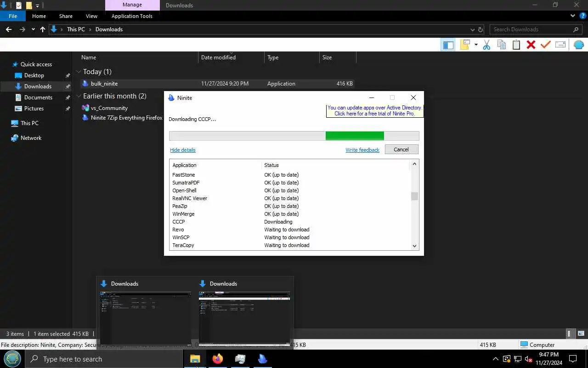Cancel the Ninite installation
The image size is (588, 368).
(x=401, y=149)
